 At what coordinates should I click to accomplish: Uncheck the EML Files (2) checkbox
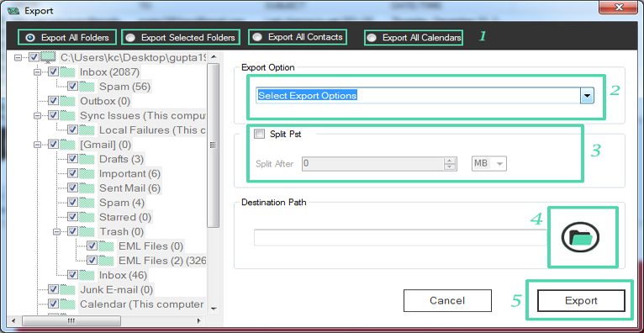coord(92,261)
